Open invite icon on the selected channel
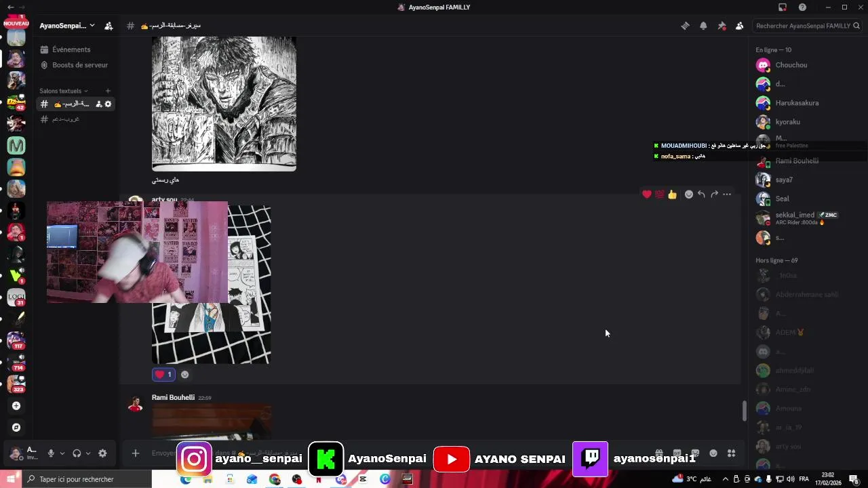This screenshot has width=868, height=488. coord(99,104)
